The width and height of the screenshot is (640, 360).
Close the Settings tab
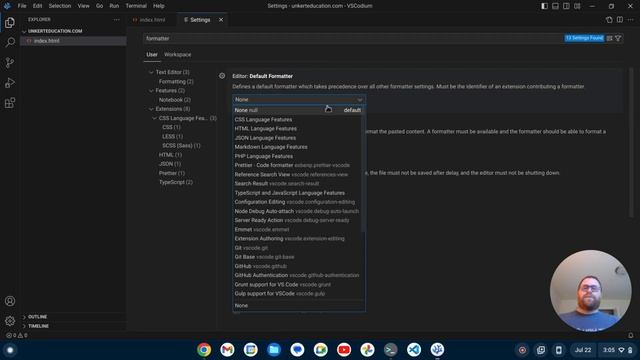pos(221,20)
